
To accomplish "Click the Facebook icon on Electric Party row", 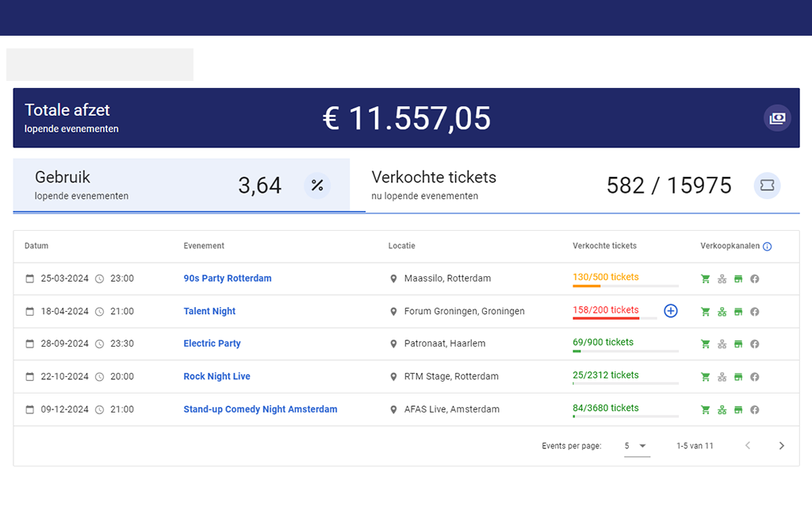I will click(x=755, y=344).
